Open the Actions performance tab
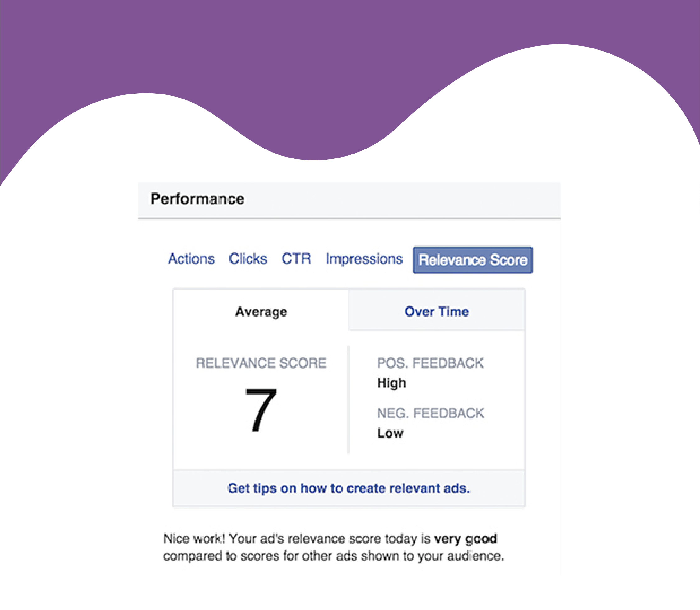Viewport: 700px width, 610px height. click(x=191, y=259)
